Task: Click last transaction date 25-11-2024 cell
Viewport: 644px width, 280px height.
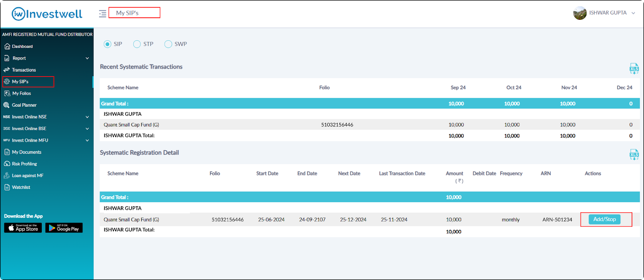Action: [x=394, y=220]
